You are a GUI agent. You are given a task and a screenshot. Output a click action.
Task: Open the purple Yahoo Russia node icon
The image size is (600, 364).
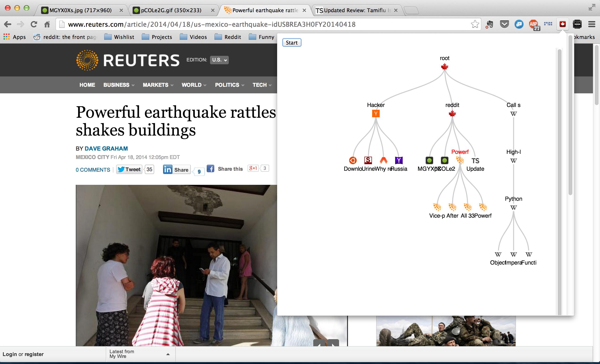[x=399, y=160]
